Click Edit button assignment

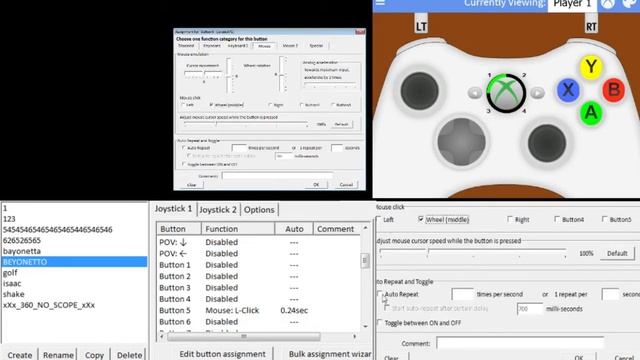point(222,353)
